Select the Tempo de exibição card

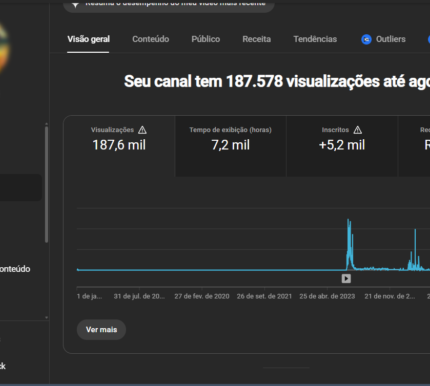[x=231, y=146]
